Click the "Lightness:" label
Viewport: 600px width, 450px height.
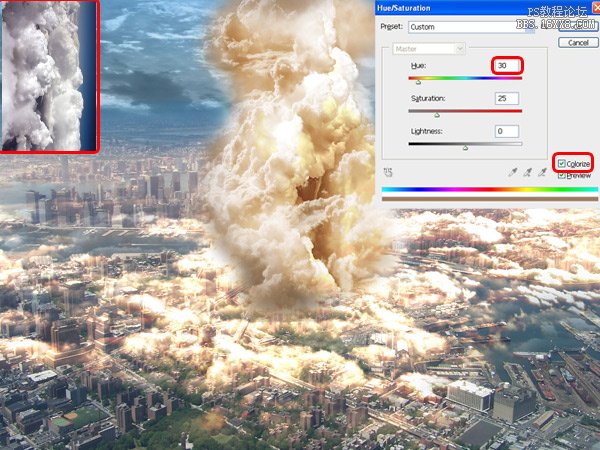coord(426,131)
